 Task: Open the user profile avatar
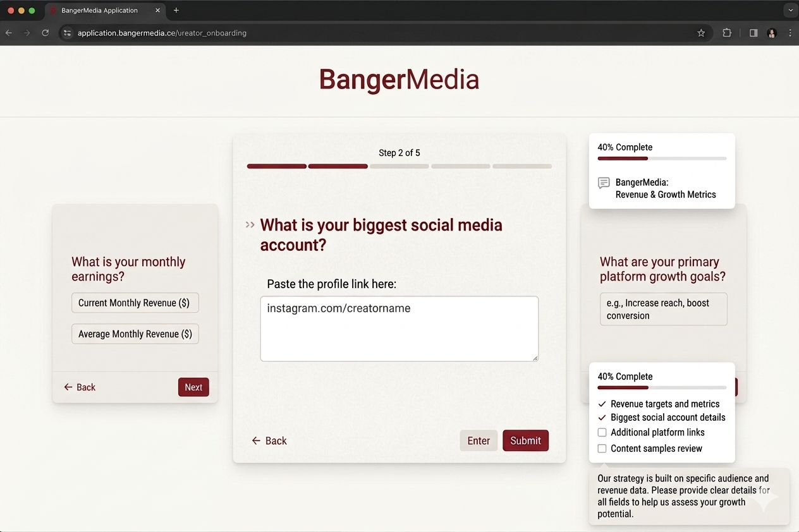(x=772, y=33)
